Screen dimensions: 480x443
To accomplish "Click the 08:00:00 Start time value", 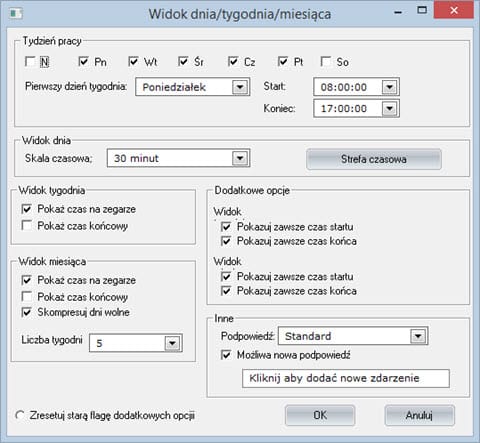I will [344, 87].
